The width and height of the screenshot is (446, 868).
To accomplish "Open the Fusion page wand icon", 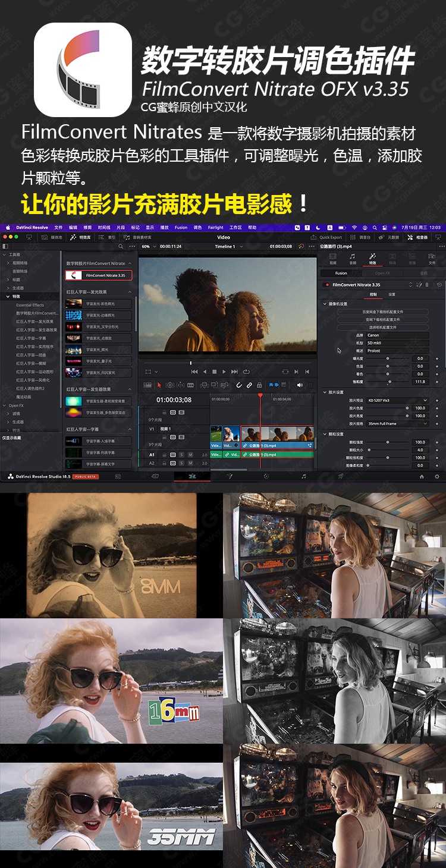I will point(229,476).
